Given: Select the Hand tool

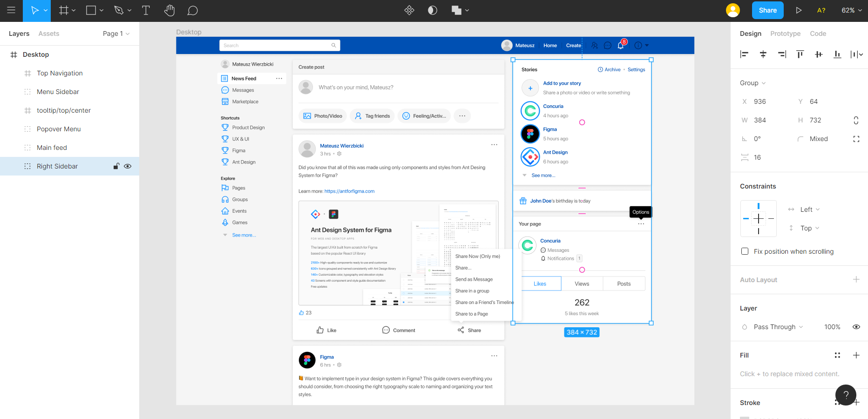Looking at the screenshot, I should (x=170, y=10).
